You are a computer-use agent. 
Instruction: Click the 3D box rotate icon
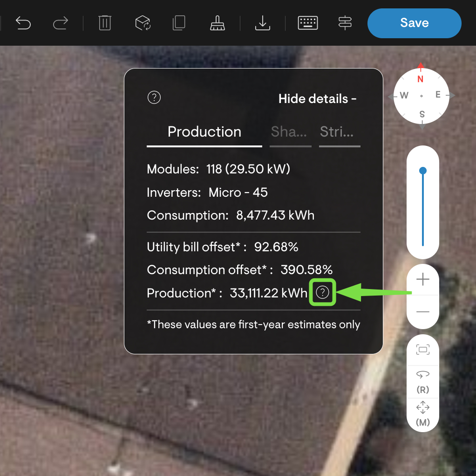[143, 23]
